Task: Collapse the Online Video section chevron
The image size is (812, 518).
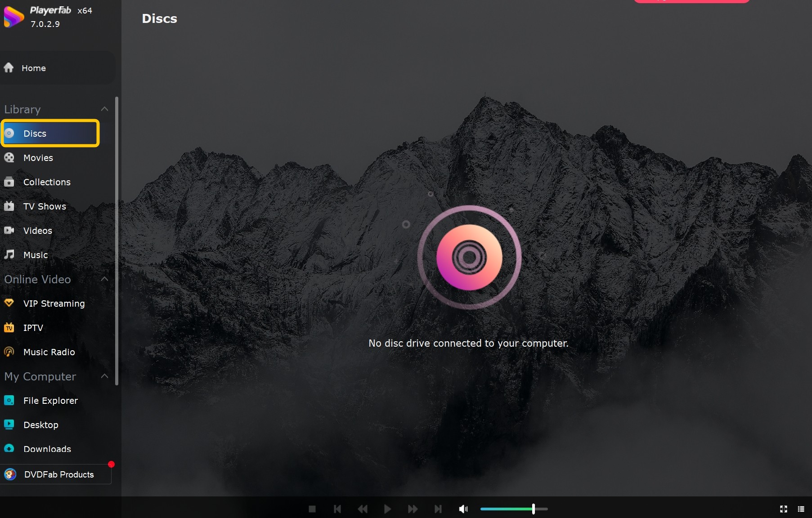Action: [104, 279]
